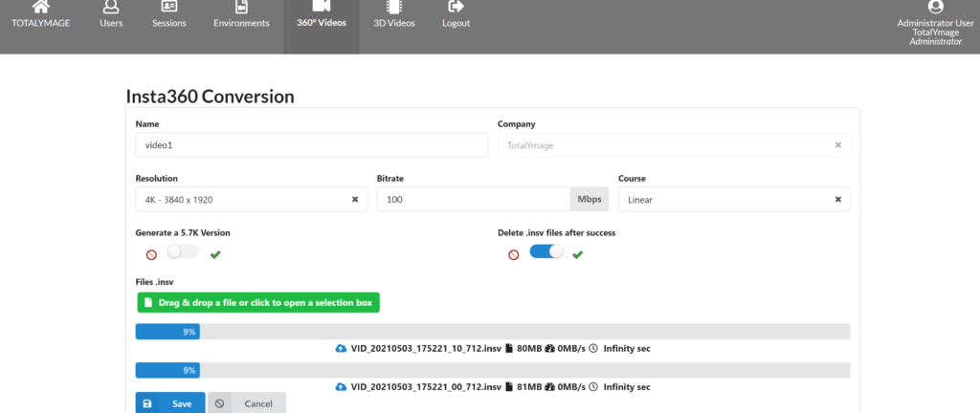Screen dimensions: 980x413
Task: Click the 81MB file size text
Action: [x=528, y=387]
